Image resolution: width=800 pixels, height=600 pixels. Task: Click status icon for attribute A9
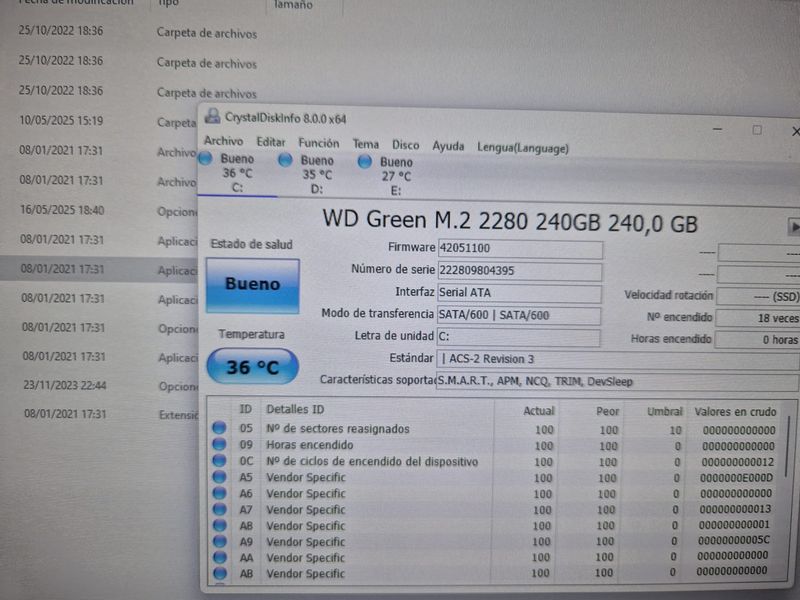tap(220, 541)
